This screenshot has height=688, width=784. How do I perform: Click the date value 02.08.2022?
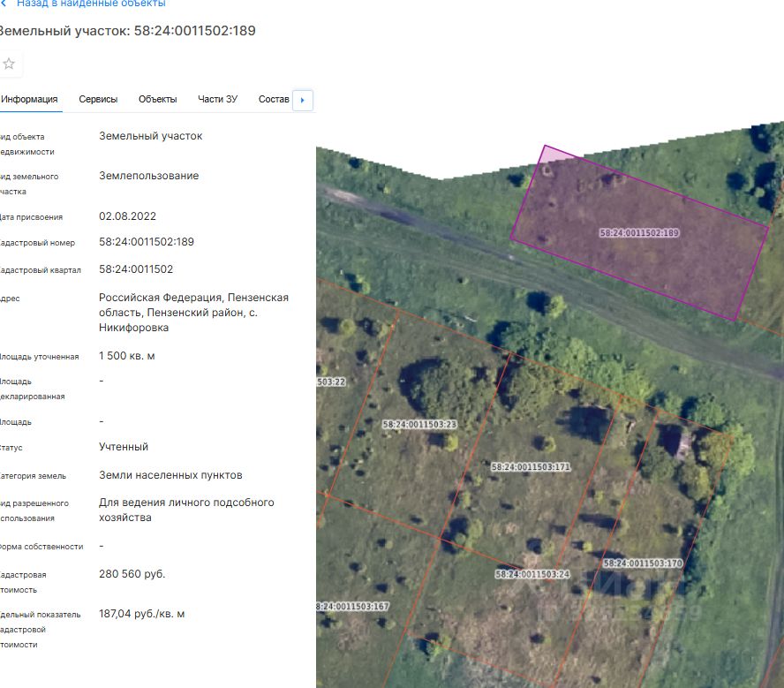click(x=127, y=216)
